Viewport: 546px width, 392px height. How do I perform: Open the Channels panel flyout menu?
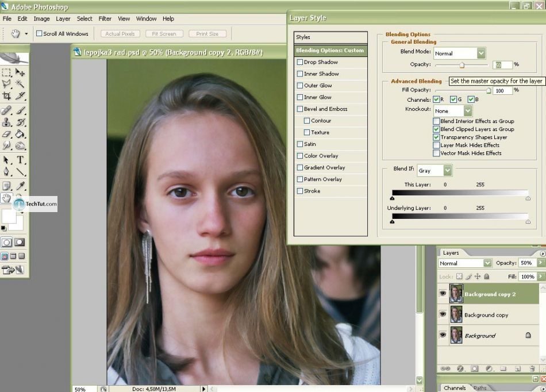[543, 388]
